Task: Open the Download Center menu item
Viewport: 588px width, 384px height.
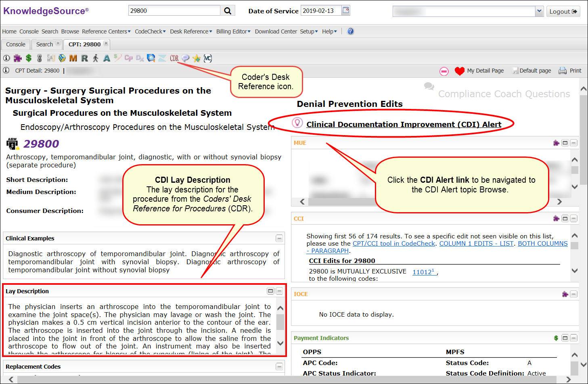Action: (x=276, y=31)
